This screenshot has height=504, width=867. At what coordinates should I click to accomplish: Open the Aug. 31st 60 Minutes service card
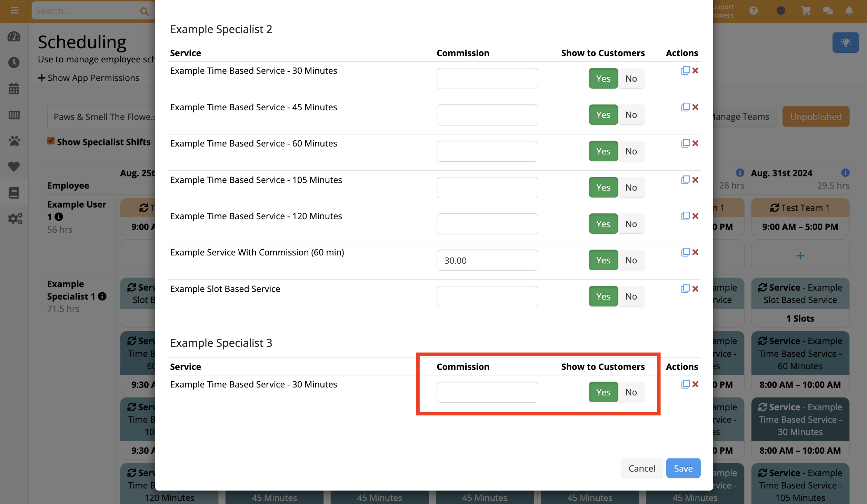(800, 362)
